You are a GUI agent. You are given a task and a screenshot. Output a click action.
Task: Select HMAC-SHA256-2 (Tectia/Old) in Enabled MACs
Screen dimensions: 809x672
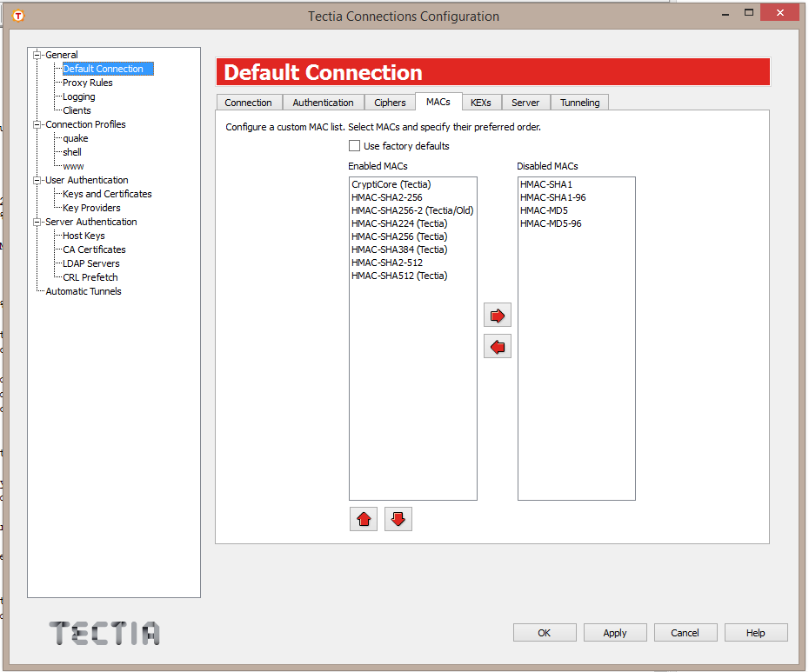point(412,210)
